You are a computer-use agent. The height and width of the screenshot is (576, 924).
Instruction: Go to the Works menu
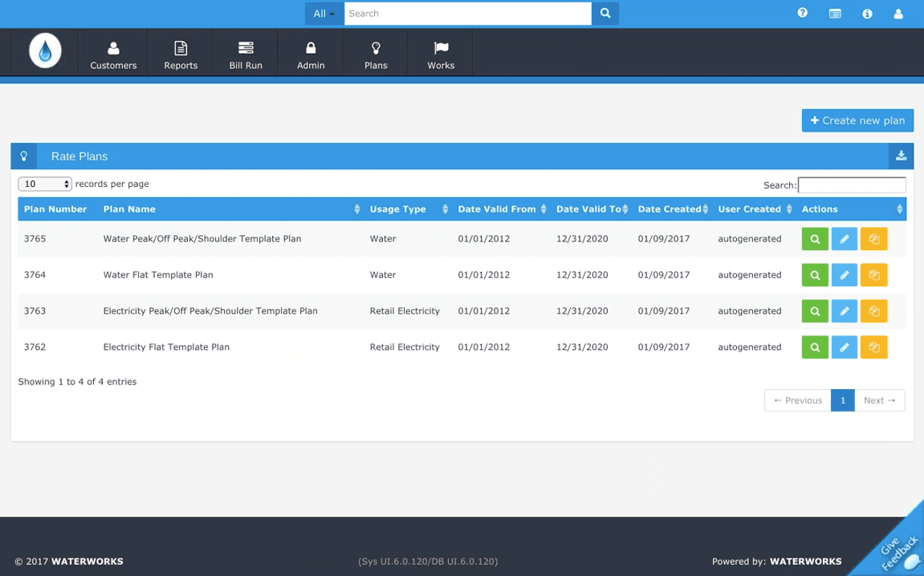(441, 55)
